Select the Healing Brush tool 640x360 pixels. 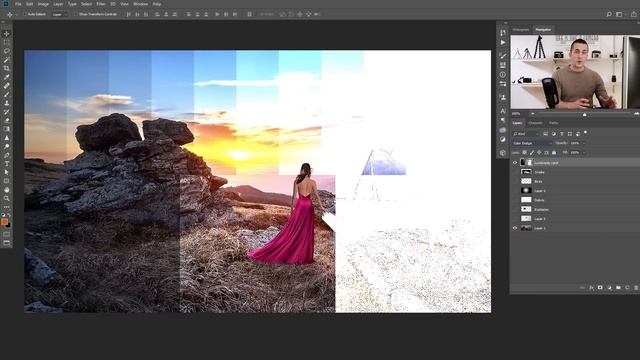pos(7,86)
